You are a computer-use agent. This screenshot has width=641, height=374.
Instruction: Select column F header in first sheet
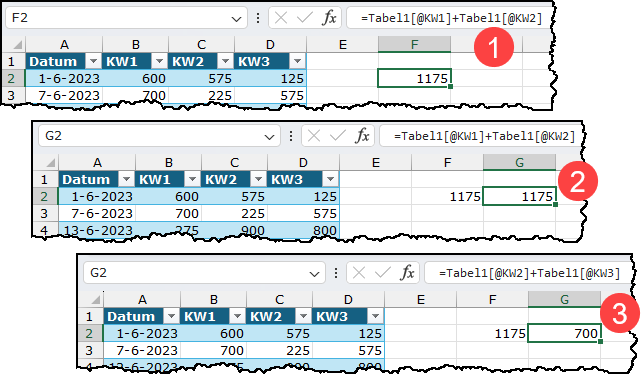click(x=415, y=44)
